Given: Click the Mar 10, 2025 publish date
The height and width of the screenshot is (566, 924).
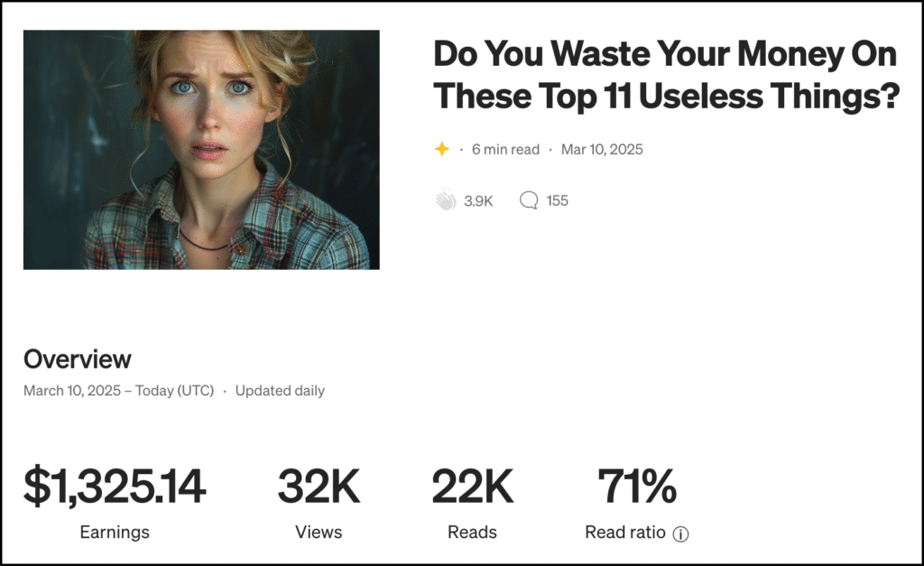Looking at the screenshot, I should click(x=602, y=149).
